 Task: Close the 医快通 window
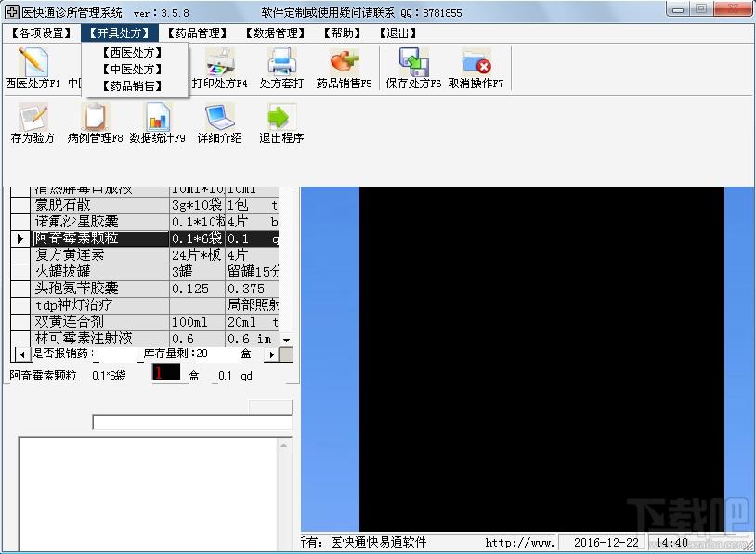pos(734,9)
